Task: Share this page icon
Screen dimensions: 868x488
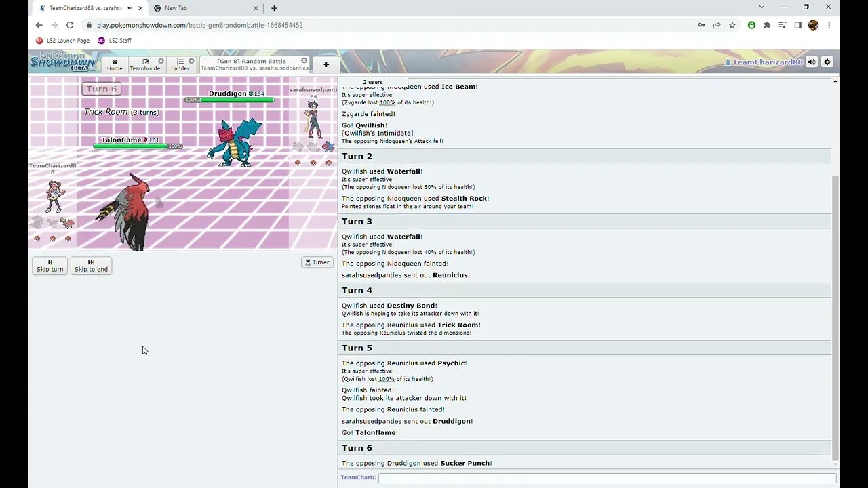Action: (x=717, y=25)
